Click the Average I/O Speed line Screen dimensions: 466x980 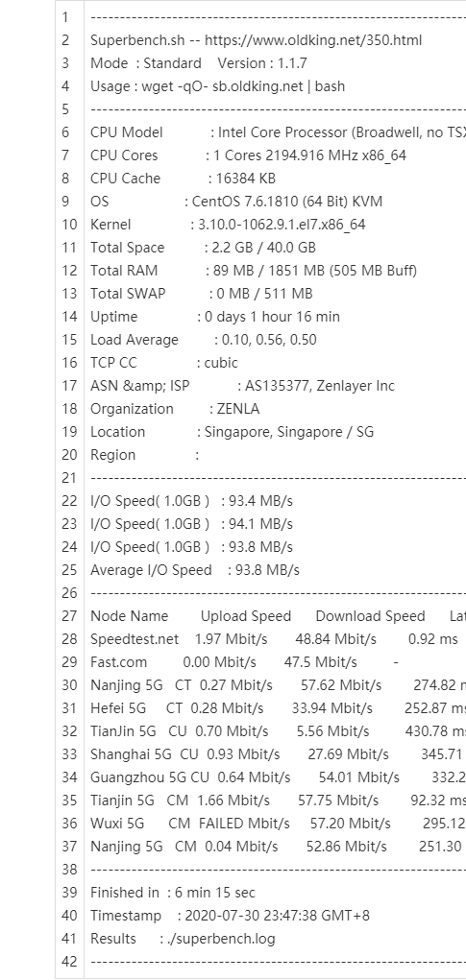pos(195,570)
